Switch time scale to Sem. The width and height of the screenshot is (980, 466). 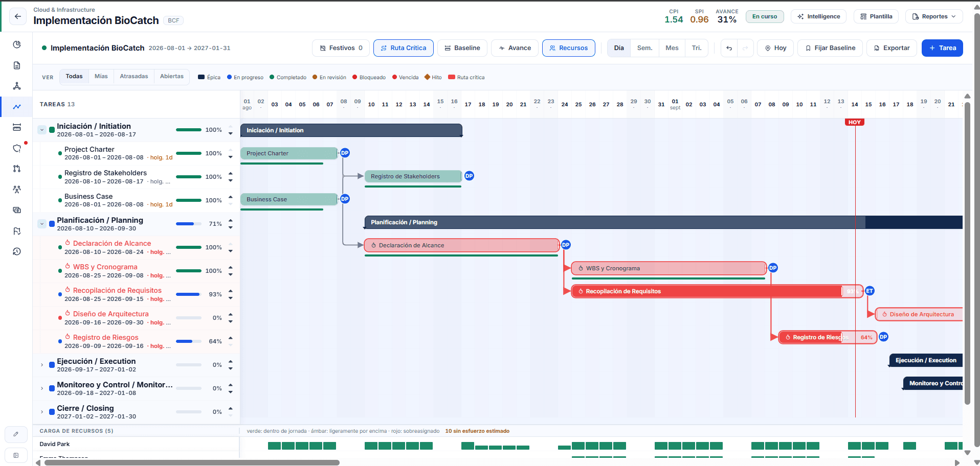(x=644, y=48)
